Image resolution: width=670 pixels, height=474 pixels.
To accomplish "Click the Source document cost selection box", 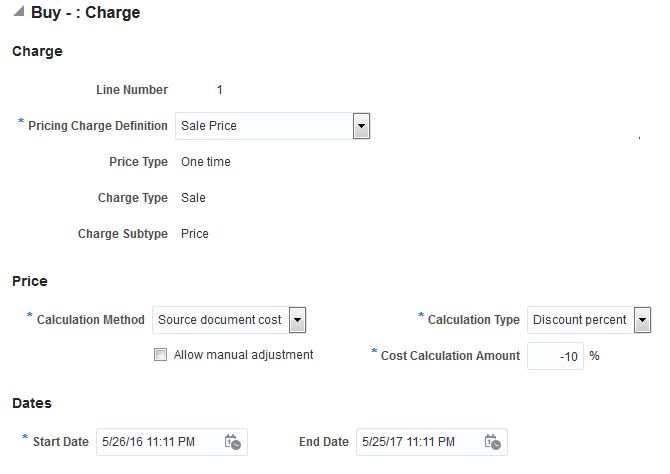I will [x=220, y=320].
